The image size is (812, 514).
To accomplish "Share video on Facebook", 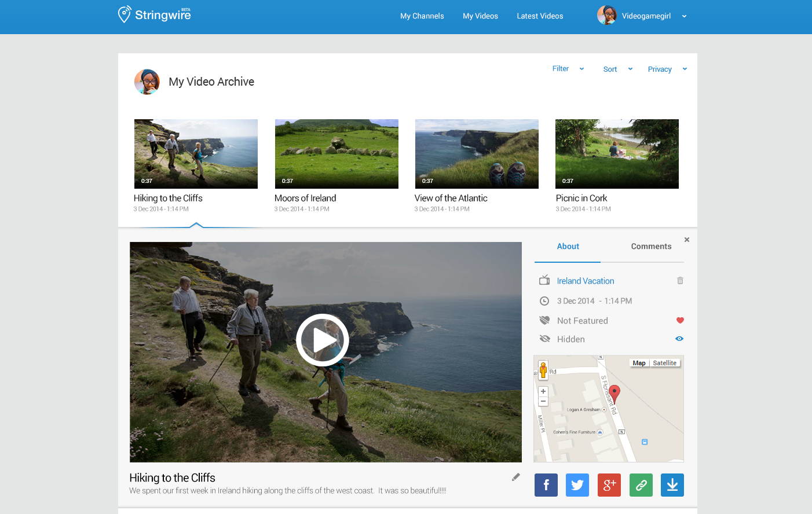I will point(546,485).
